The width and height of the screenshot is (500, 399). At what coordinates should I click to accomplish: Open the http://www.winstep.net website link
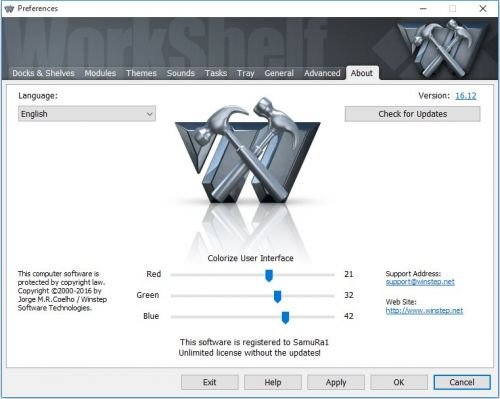coord(424,311)
